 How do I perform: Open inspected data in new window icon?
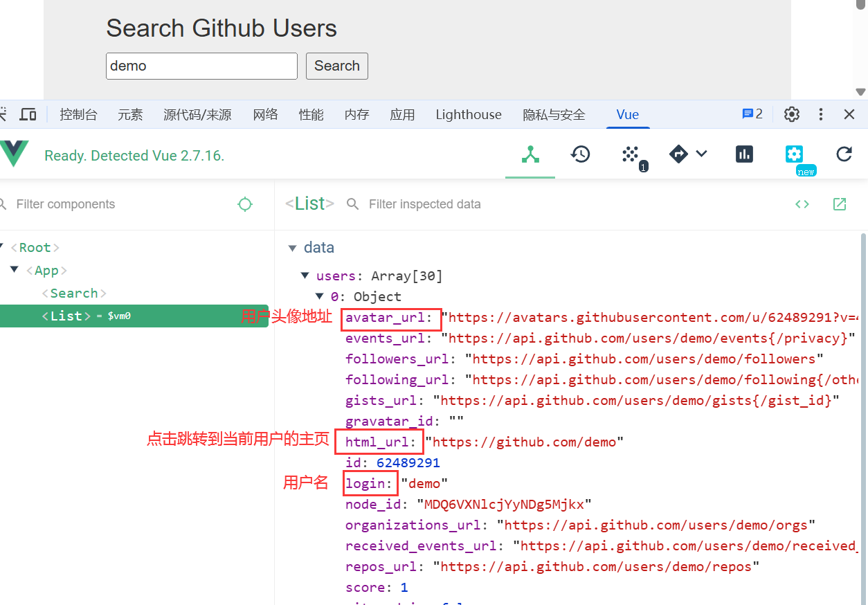coord(839,204)
